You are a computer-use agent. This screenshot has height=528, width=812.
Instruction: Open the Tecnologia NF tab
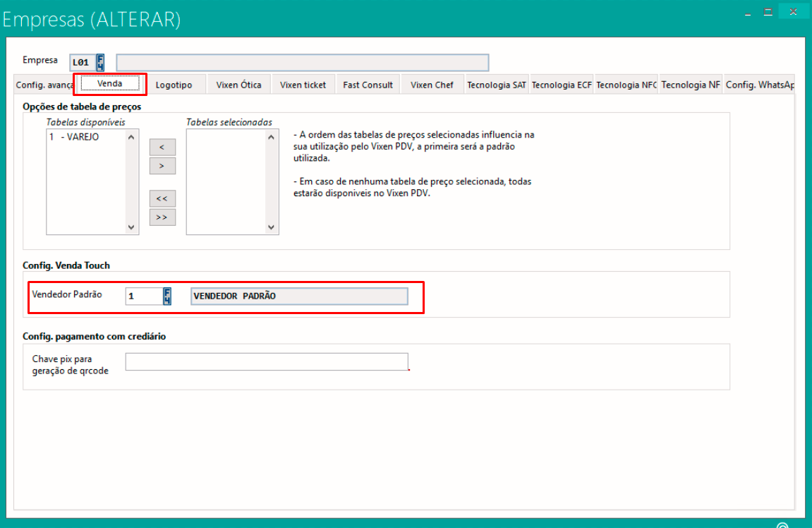[x=690, y=85]
